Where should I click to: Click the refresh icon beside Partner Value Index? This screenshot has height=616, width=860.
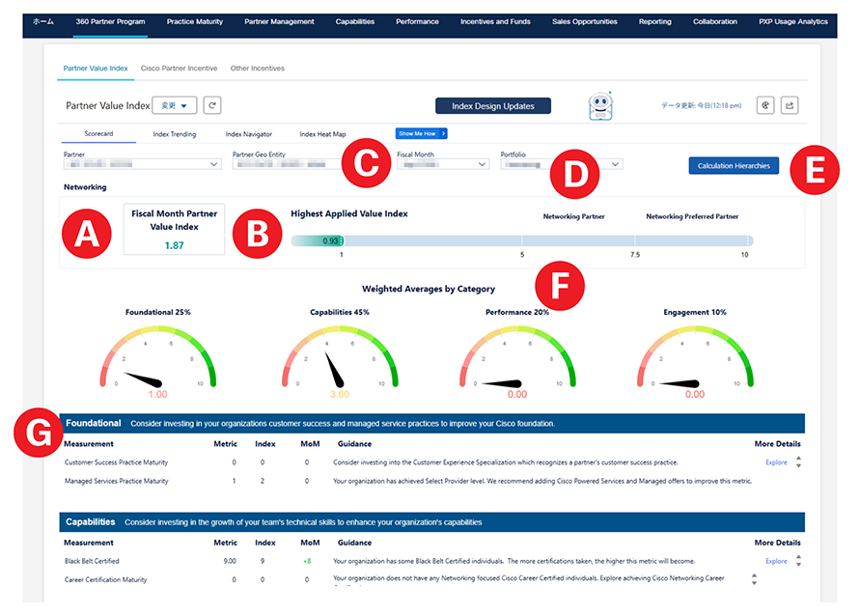click(213, 105)
